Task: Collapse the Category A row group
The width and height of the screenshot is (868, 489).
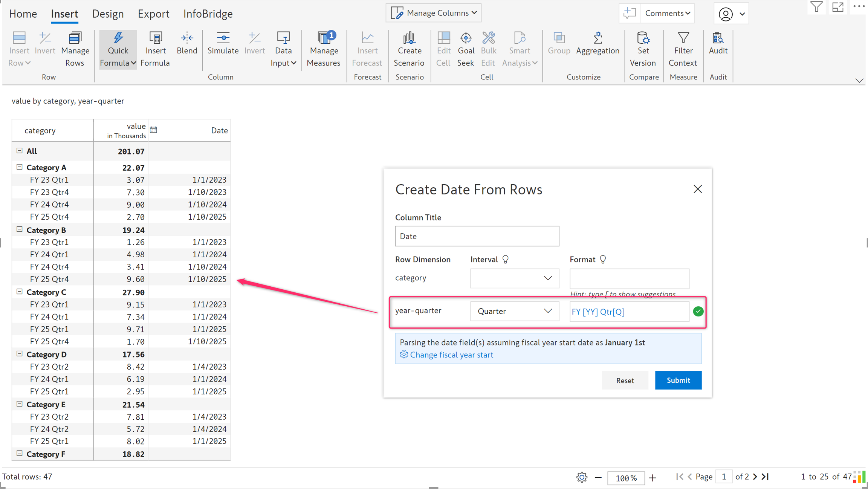Action: click(20, 167)
